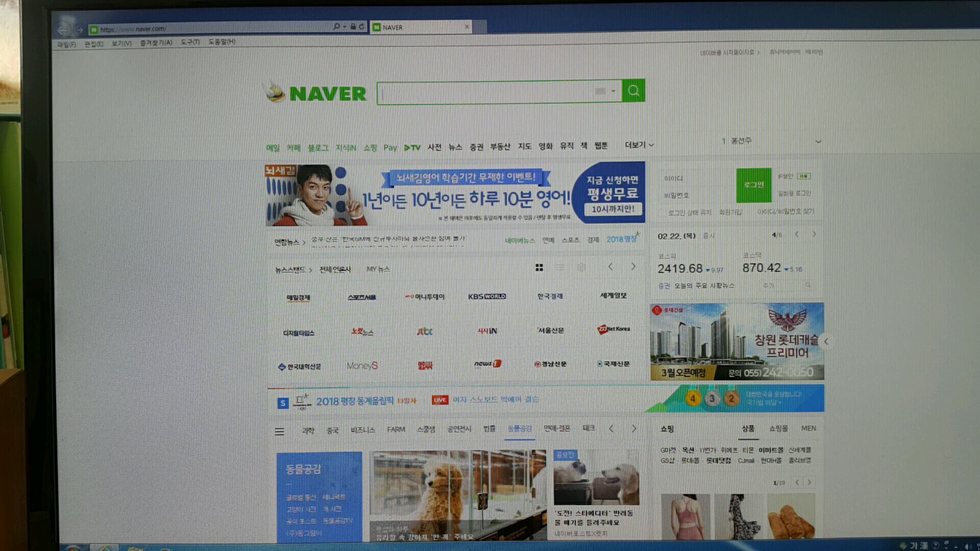Check the 로그인 상태 유지 checkbox
This screenshot has height=551, width=980.
click(x=664, y=212)
